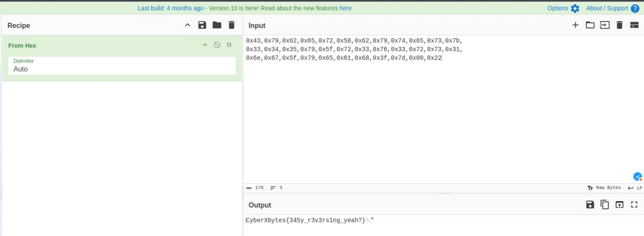Copy output to clipboard

point(605,205)
